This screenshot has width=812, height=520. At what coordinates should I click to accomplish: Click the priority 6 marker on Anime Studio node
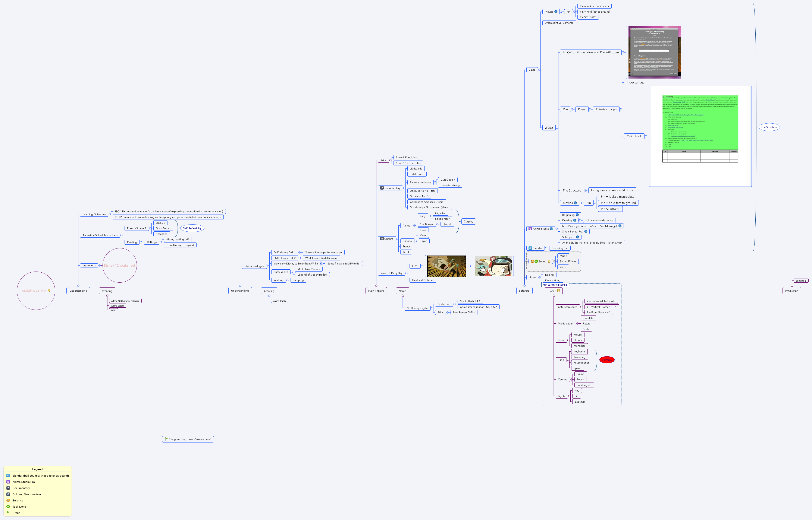pos(530,229)
